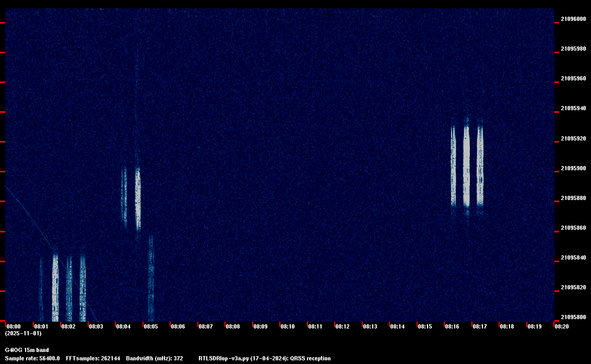
Task: Select the 21095820 frequency label
Action: pos(574,287)
